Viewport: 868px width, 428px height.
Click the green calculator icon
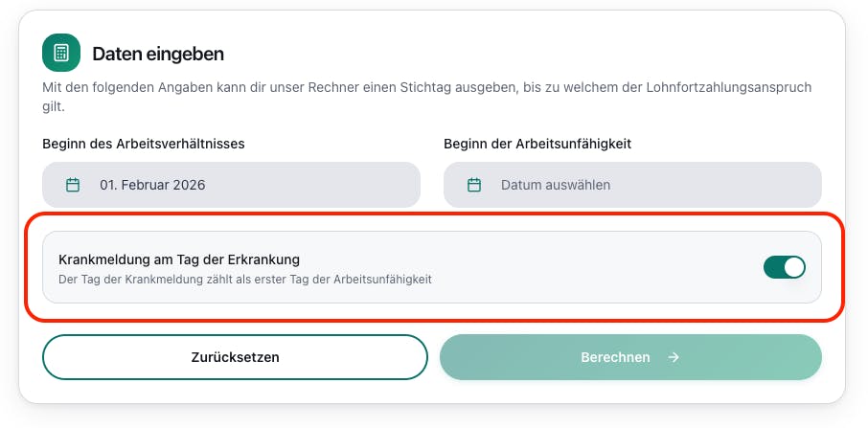tap(61, 53)
